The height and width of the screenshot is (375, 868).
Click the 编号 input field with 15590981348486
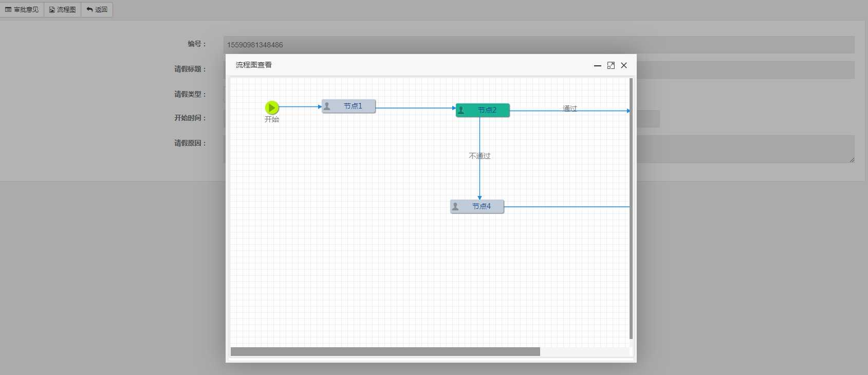point(539,45)
